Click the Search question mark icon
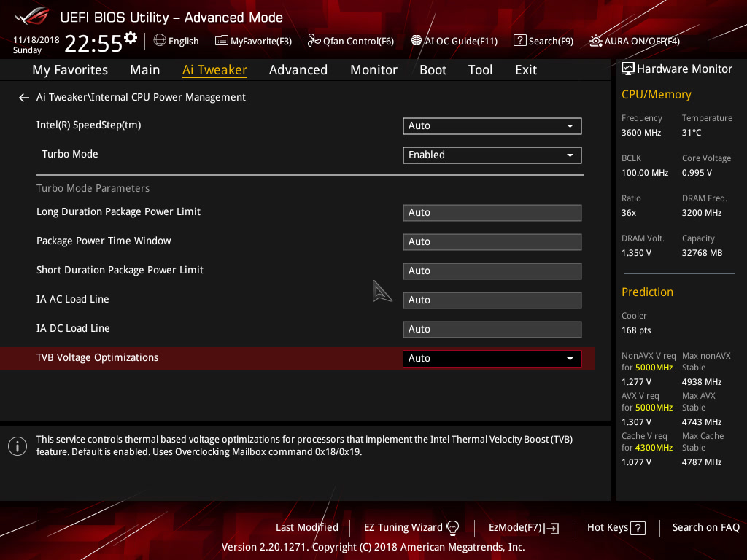 (x=519, y=41)
